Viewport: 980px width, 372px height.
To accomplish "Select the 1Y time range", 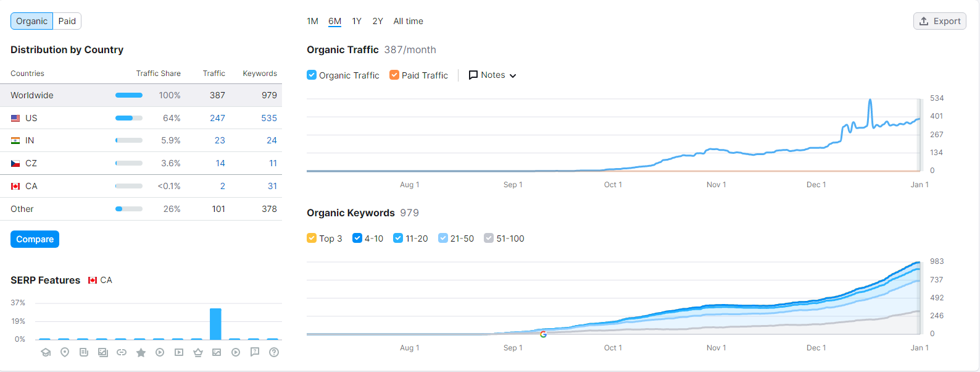I will [357, 21].
